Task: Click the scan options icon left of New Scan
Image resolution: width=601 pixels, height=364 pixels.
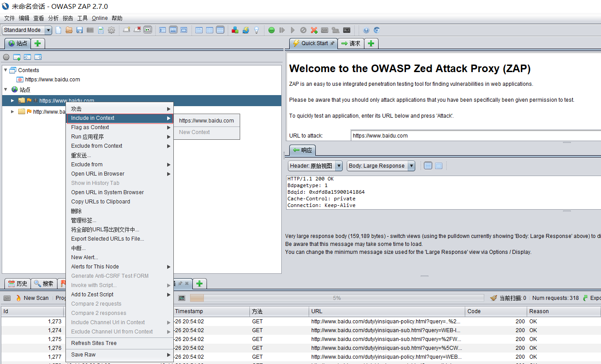Action: click(7, 298)
